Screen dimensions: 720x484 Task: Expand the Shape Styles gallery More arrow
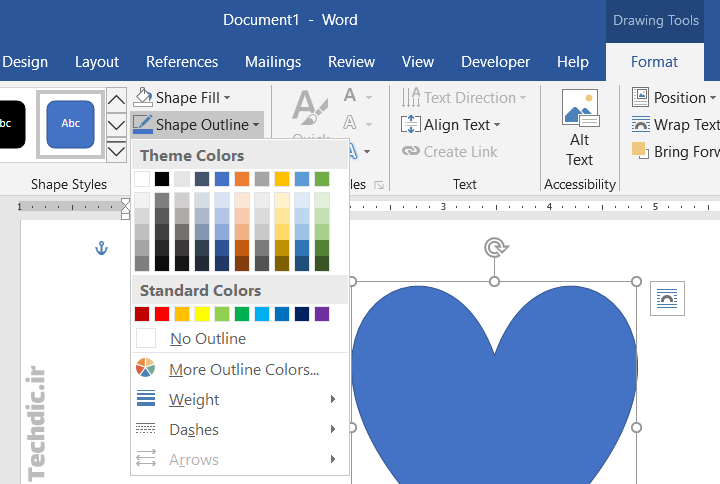coord(117,151)
